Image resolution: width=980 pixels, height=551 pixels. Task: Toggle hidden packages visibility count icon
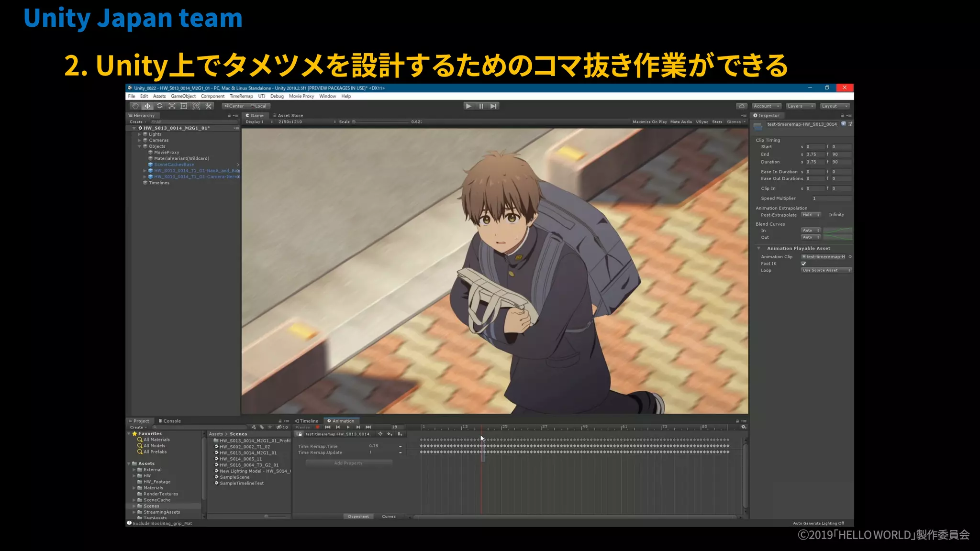[x=282, y=427]
